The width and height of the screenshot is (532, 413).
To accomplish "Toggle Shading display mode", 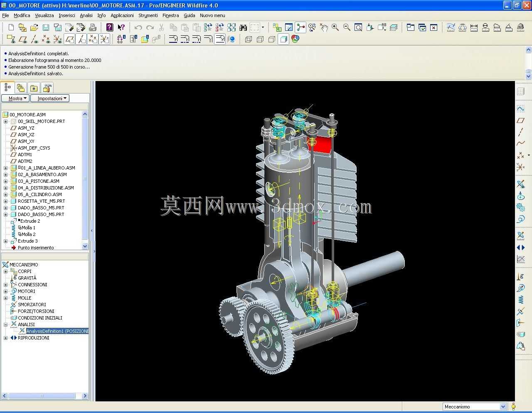I will 283,39.
